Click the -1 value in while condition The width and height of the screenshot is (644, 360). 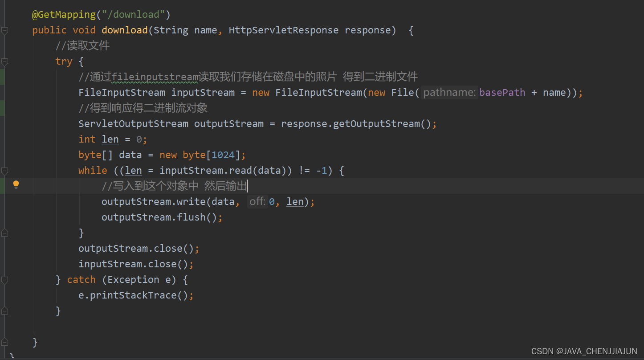(322, 171)
